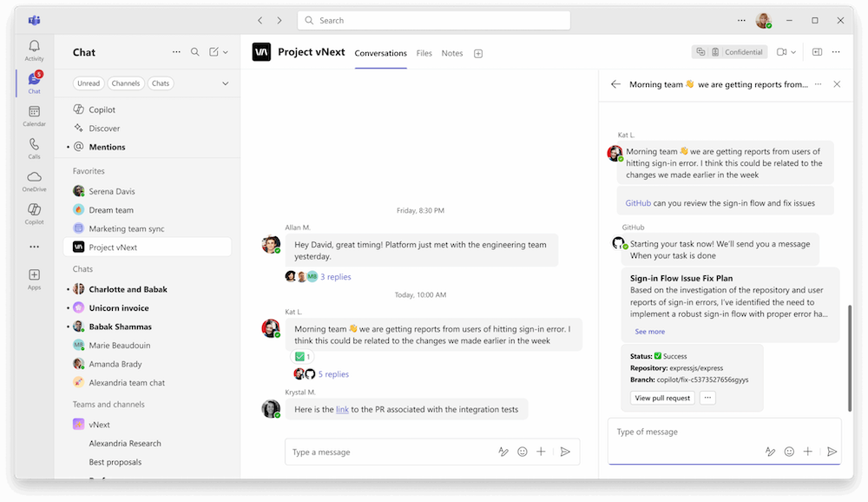Image resolution: width=868 pixels, height=502 pixels.
Task: Open the video call options dropdown
Action: tap(794, 51)
